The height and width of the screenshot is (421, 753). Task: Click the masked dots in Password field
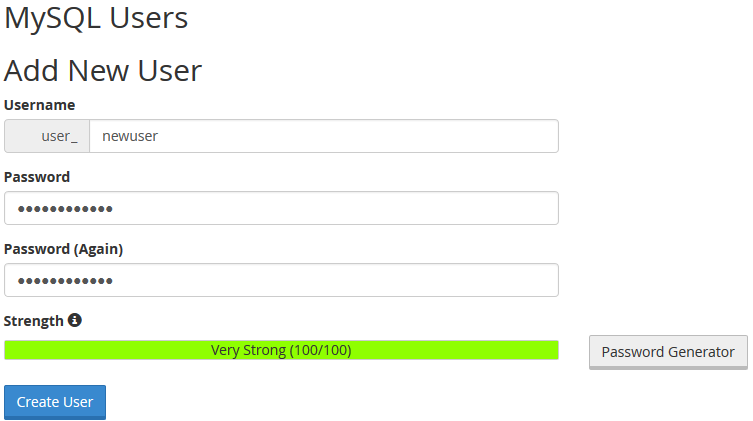tap(65, 209)
